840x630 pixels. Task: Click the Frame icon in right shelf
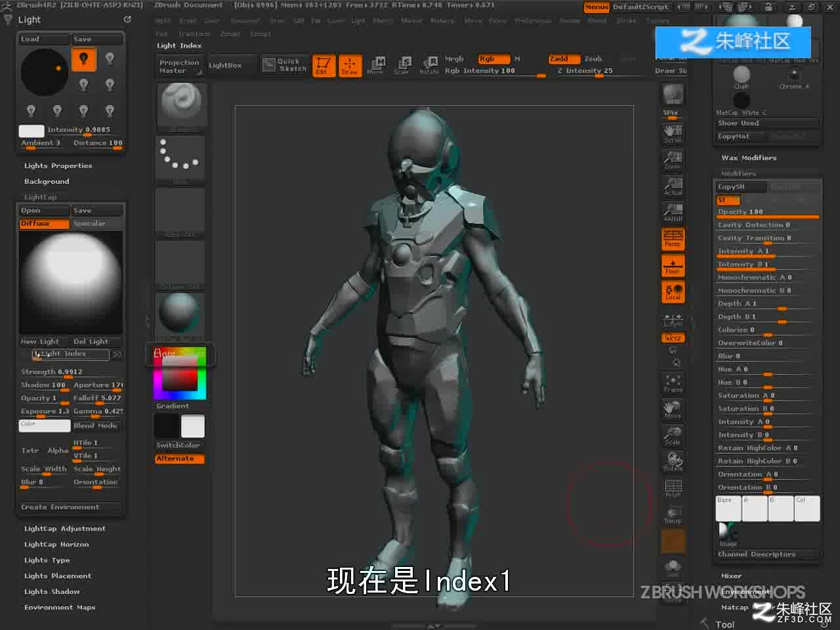point(673,383)
